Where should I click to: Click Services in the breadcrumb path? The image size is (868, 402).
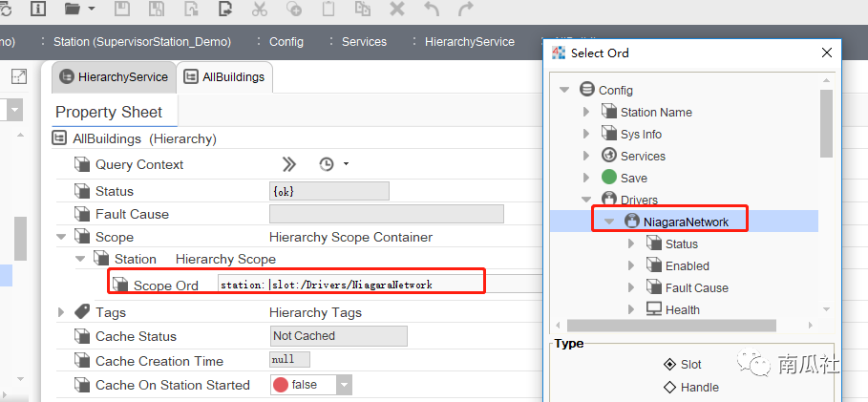364,41
